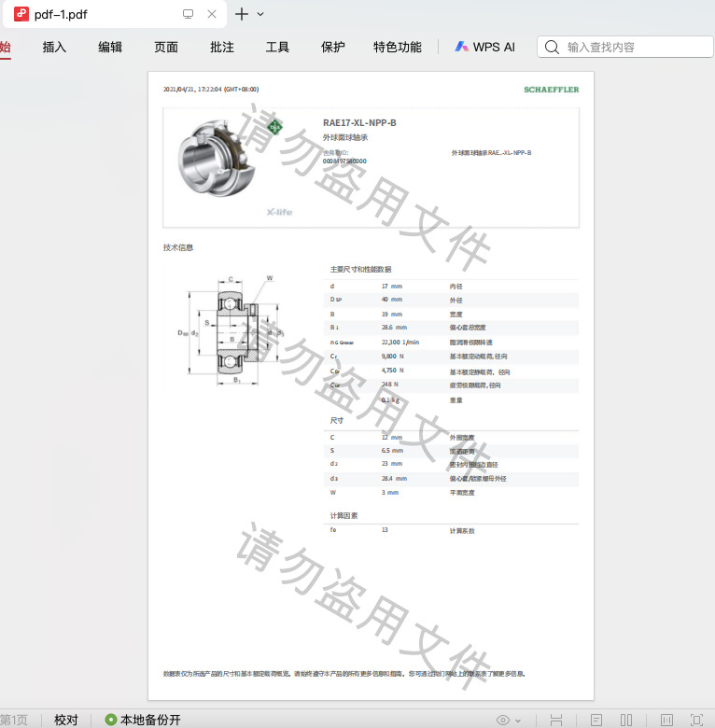Click the 主要尺寸和性能数据 heading

[360, 270]
